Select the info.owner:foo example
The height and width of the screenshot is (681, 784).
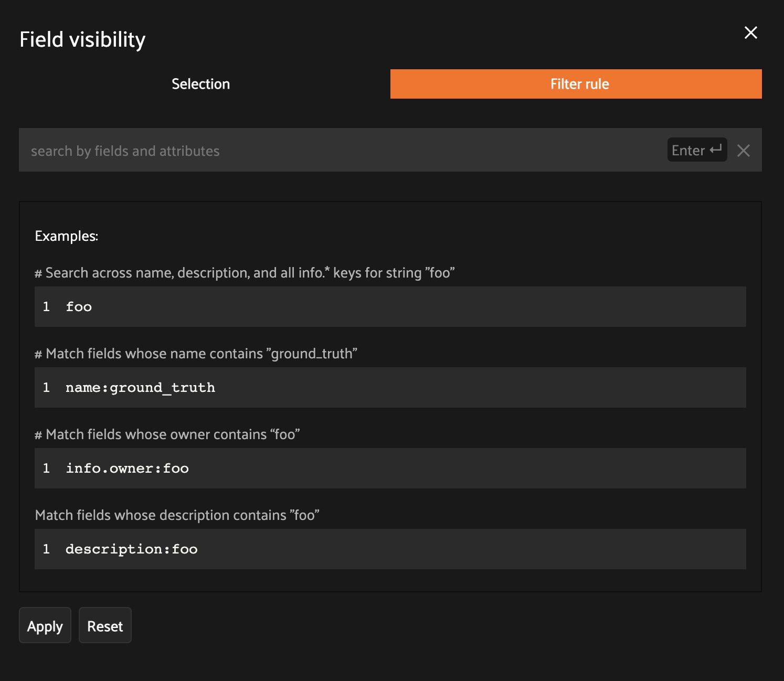pyautogui.click(x=390, y=468)
